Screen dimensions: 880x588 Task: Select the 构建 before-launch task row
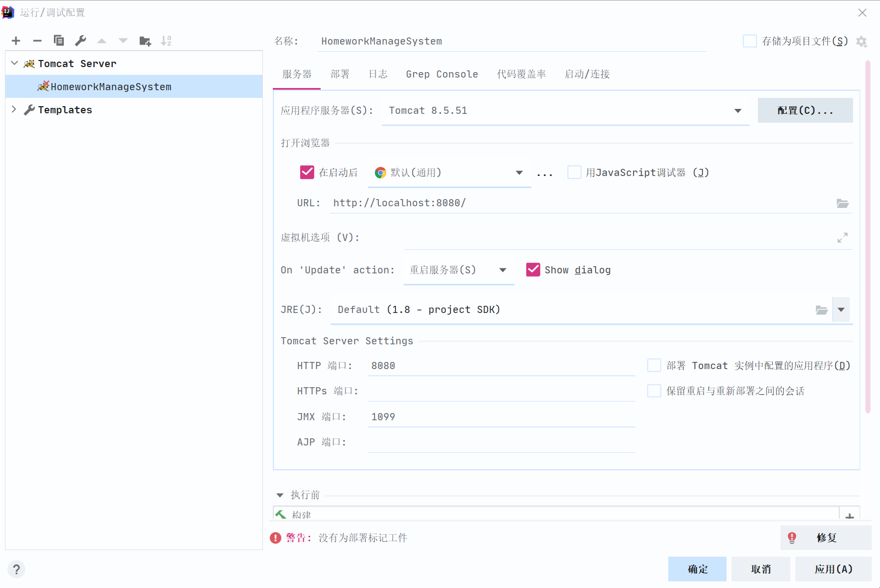555,514
